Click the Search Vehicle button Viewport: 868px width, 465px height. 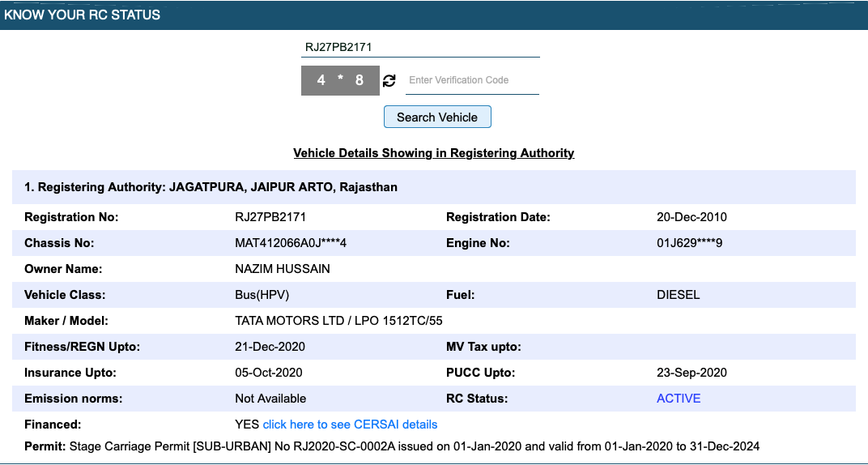[x=437, y=117]
